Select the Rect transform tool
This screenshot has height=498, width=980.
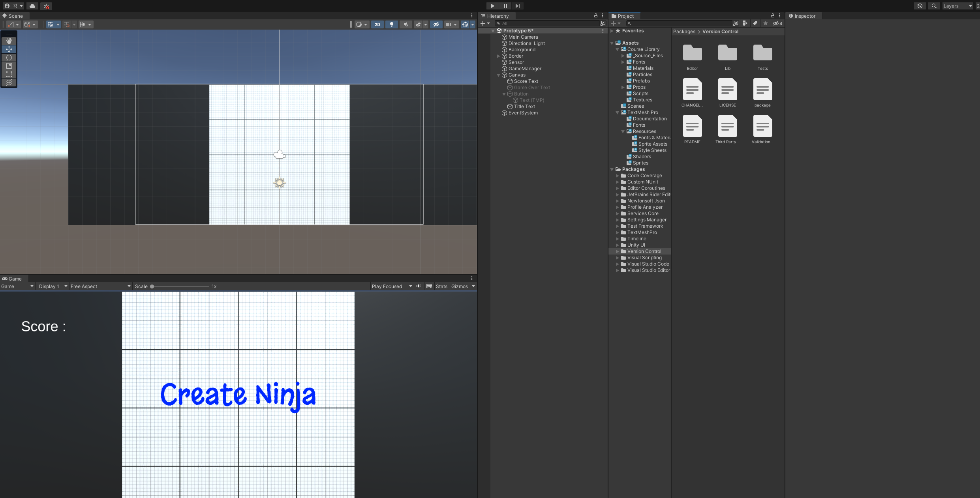(9, 74)
